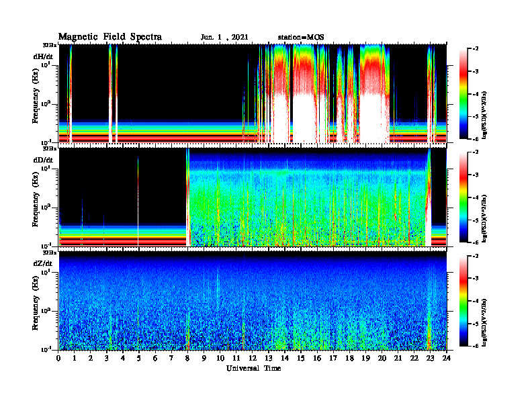Click the hour 11 tick label on time axis

pyautogui.click(x=236, y=359)
